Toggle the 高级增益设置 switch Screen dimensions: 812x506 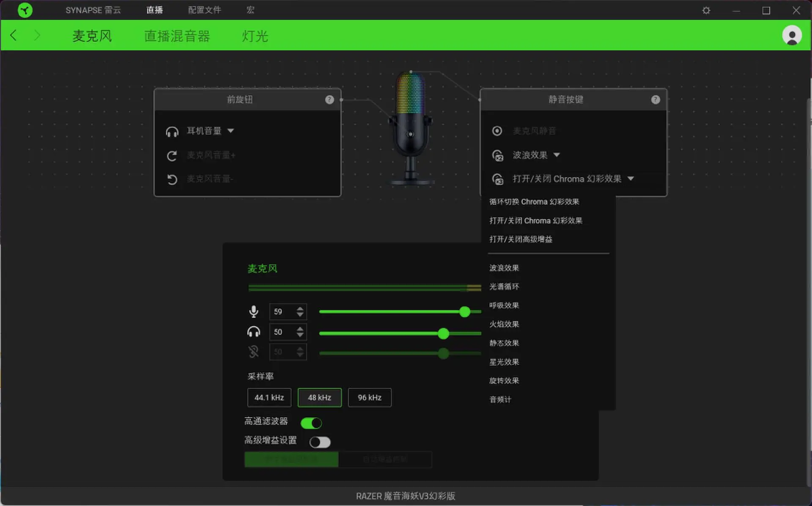pos(320,442)
